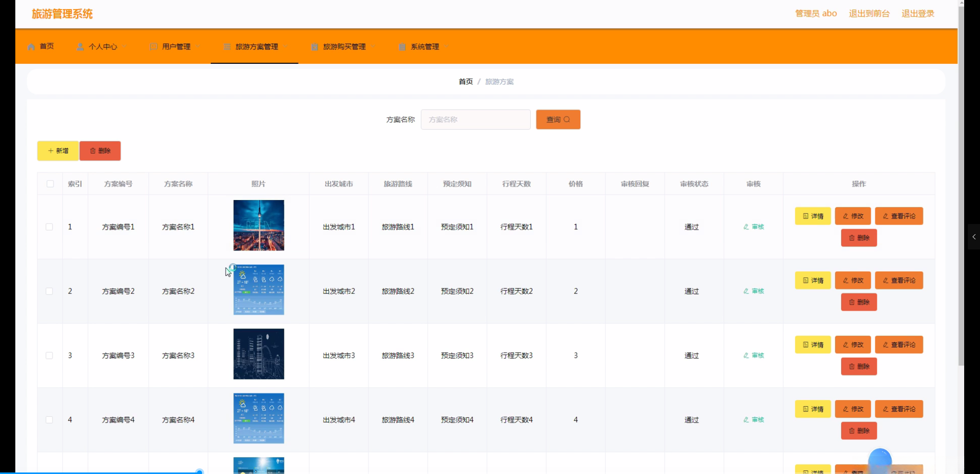Expand the 用户管理 dropdown chevron
The height and width of the screenshot is (474, 980).
point(198,46)
